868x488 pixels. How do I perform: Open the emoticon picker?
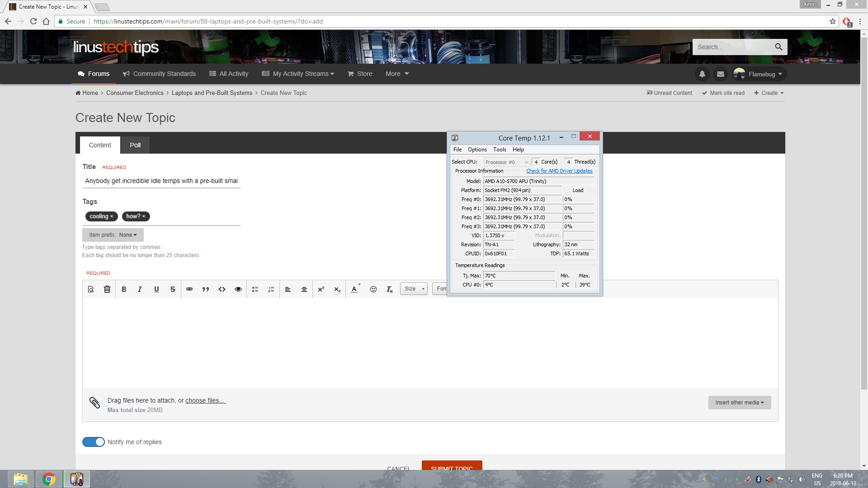373,289
